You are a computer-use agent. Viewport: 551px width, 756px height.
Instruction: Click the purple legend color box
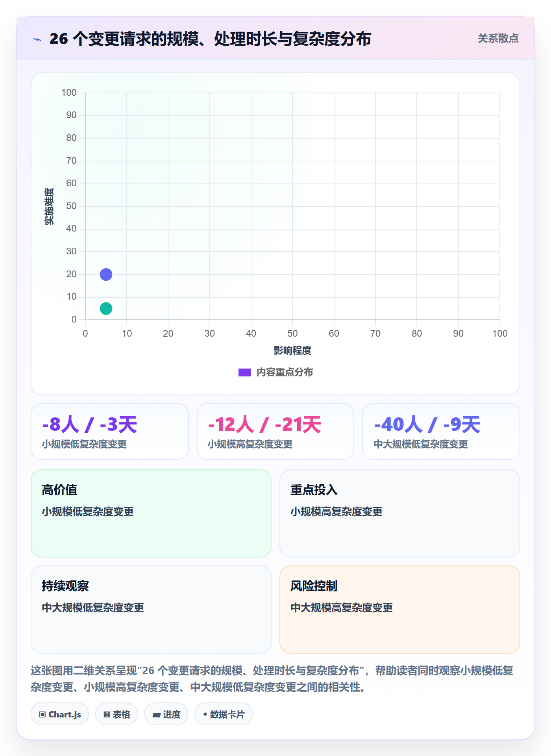coord(245,372)
